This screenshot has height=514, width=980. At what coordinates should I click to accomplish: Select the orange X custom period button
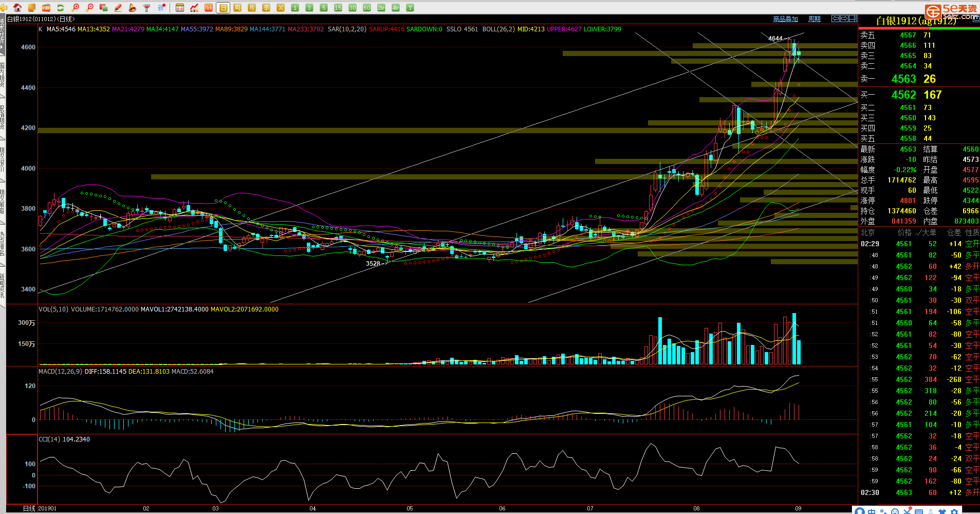click(281, 8)
